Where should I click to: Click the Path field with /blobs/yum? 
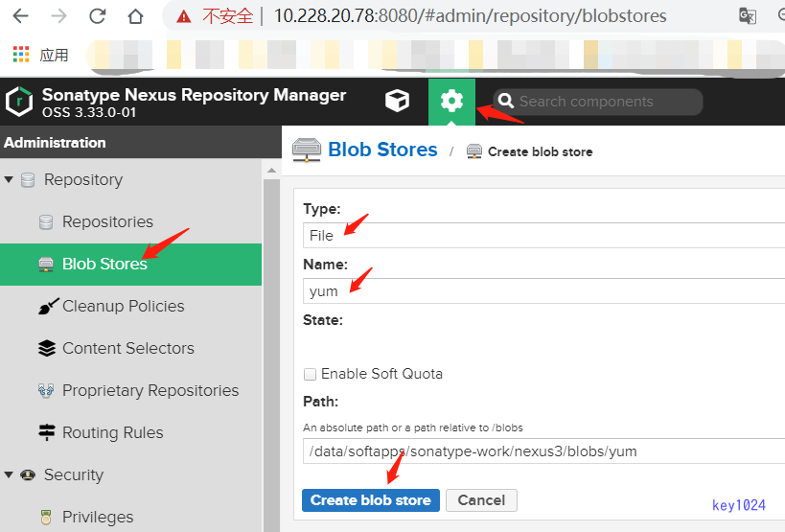click(543, 451)
